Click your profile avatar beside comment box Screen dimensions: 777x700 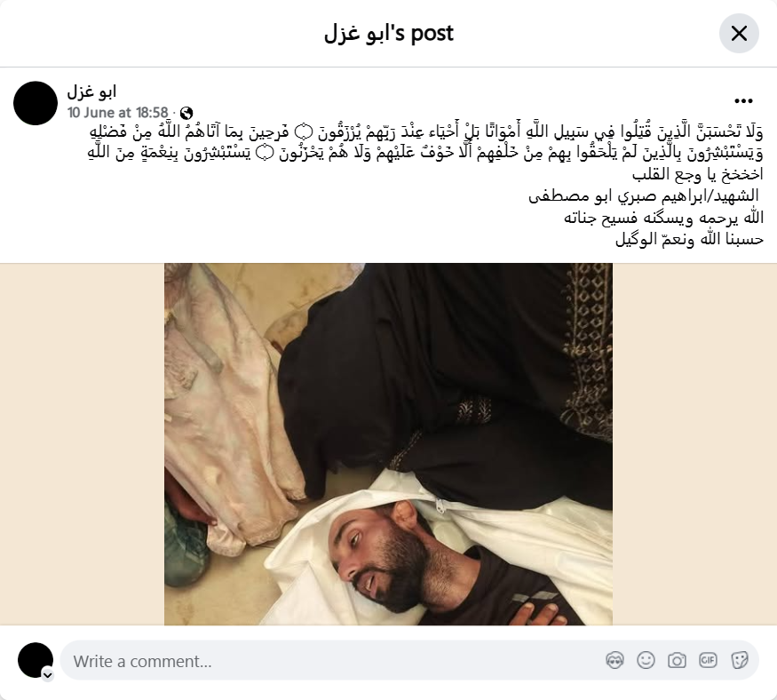pyautogui.click(x=36, y=660)
